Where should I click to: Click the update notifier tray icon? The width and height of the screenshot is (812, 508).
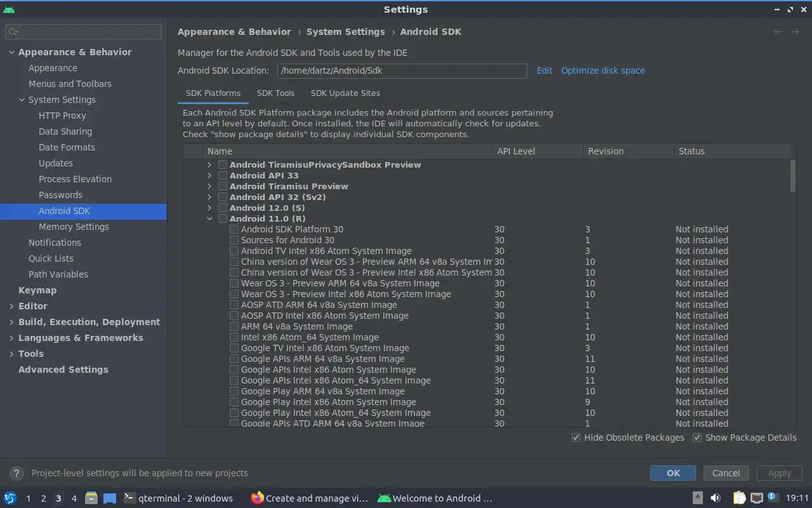point(772,497)
